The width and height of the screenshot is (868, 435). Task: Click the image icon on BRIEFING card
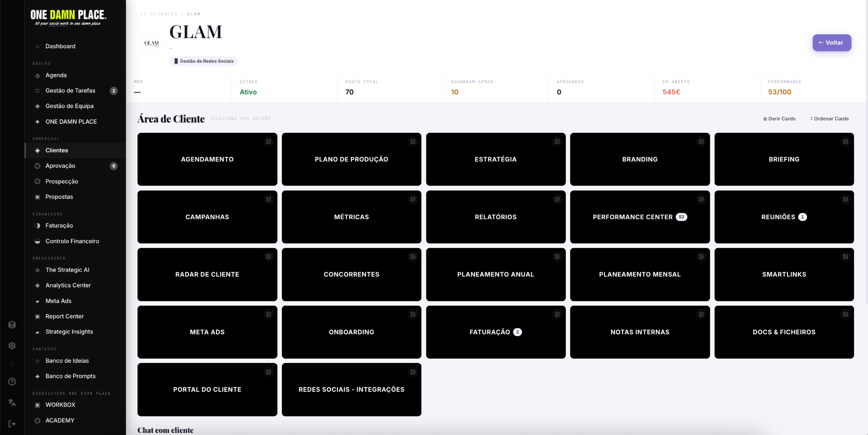coord(846,142)
